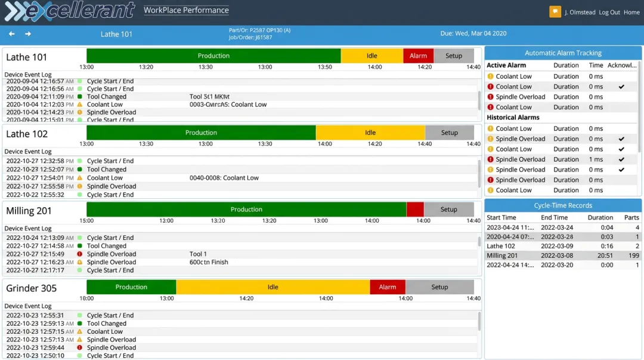Open WorkPlace Performance link
Image resolution: width=644 pixels, height=360 pixels.
coord(186,10)
